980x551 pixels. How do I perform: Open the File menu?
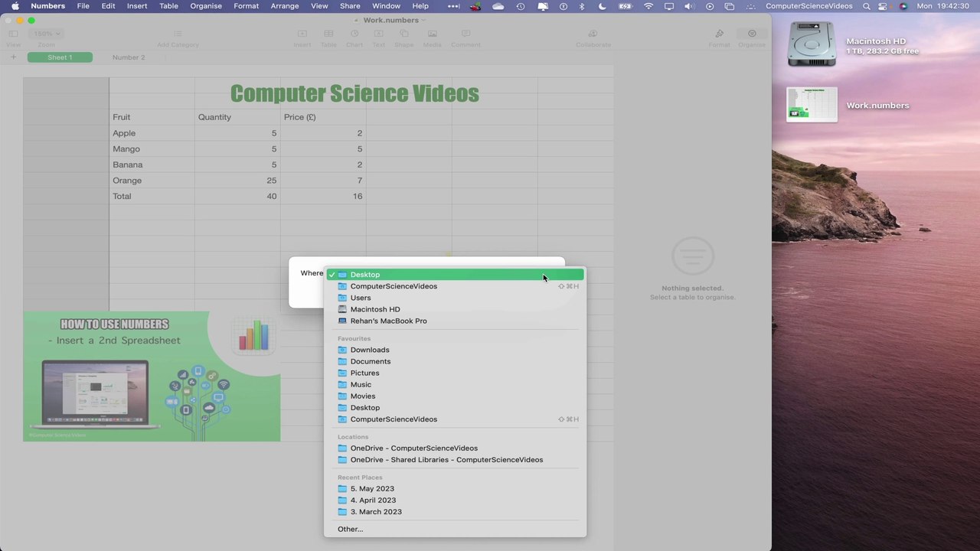83,6
